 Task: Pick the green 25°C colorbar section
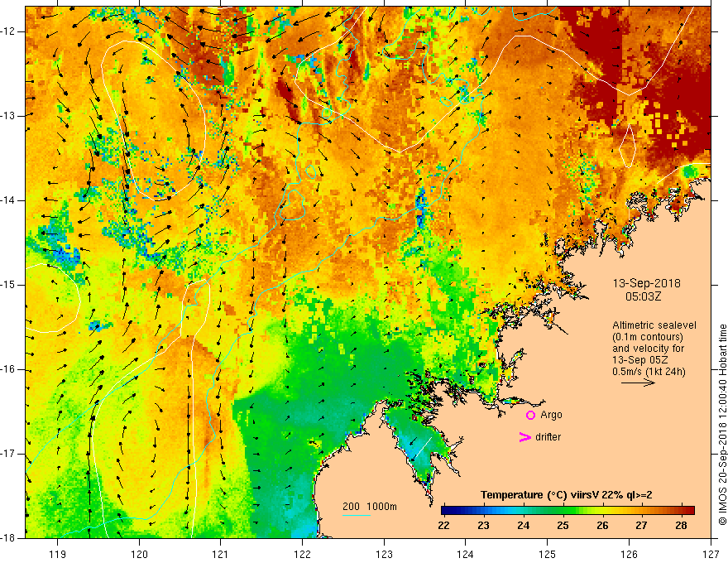click(563, 511)
